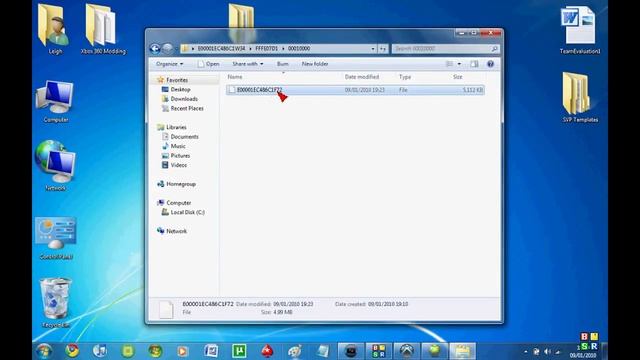The width and height of the screenshot is (640, 360).
Task: Open uTorrent from the taskbar
Action: (x=239, y=351)
